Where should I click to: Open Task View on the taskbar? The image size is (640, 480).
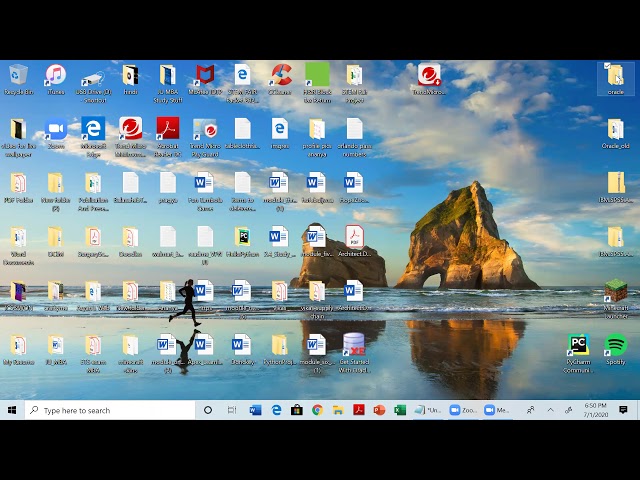231,410
